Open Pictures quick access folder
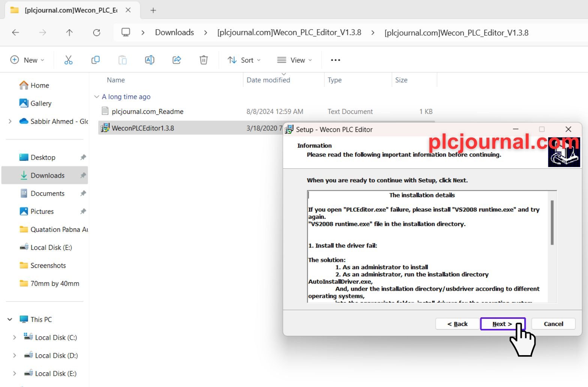 (x=36, y=211)
